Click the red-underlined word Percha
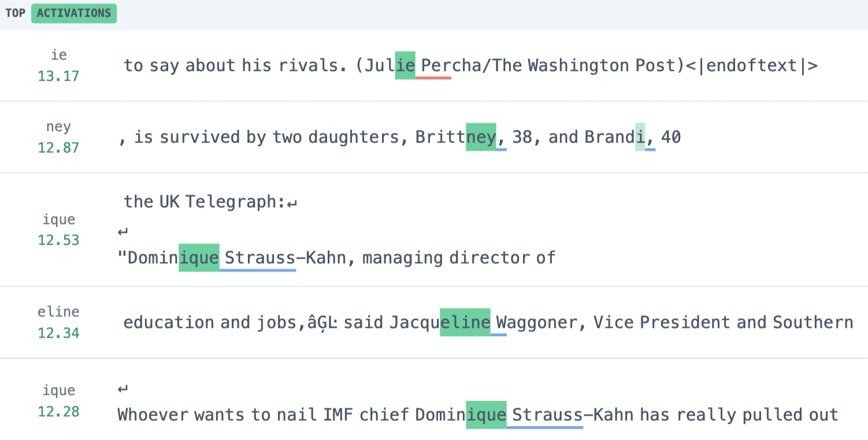868x440 pixels. [x=433, y=66]
